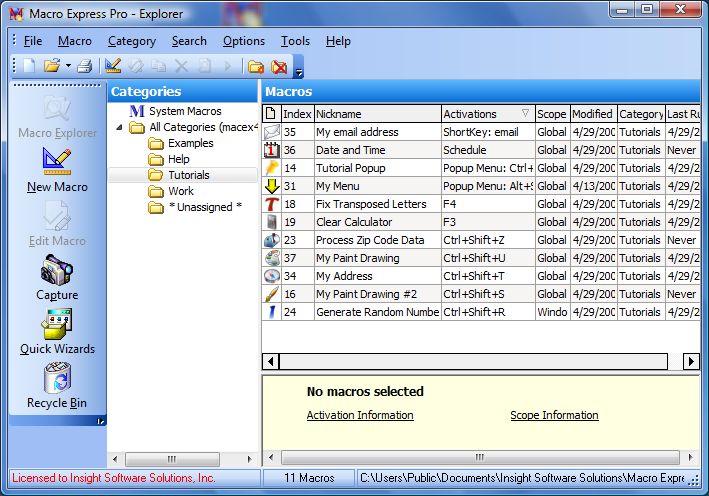Sort by the Scope column header
This screenshot has height=496, width=709.
[552, 114]
